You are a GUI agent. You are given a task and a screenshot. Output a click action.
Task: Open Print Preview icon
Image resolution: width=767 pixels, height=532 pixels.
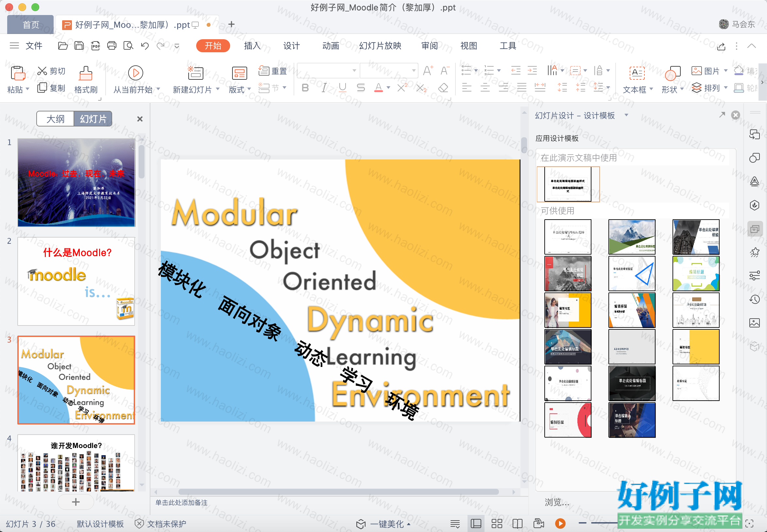pos(128,46)
